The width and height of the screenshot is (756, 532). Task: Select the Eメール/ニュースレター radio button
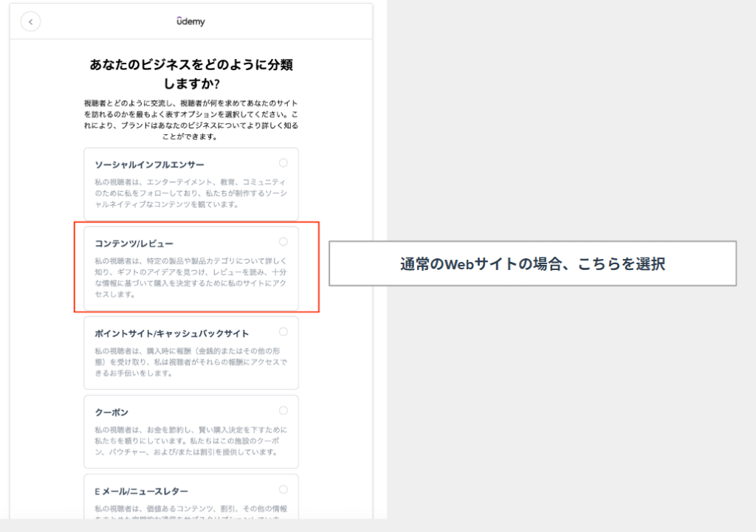(x=283, y=490)
